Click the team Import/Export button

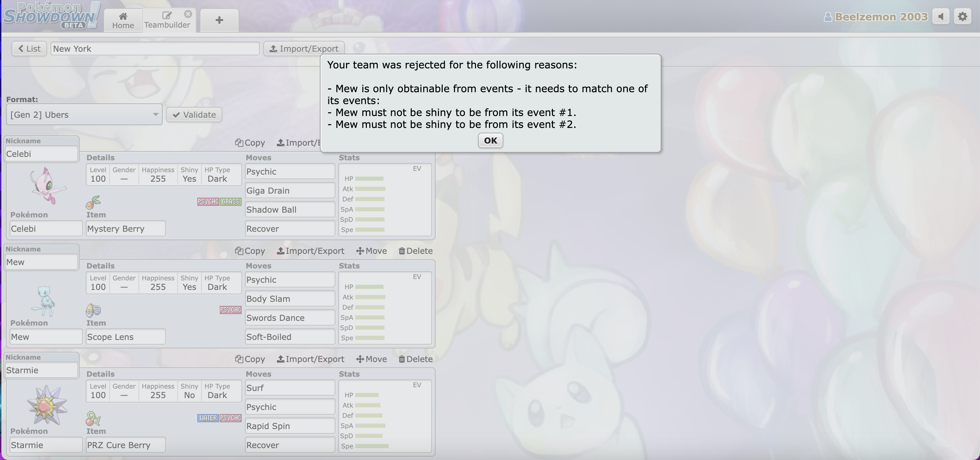click(304, 49)
